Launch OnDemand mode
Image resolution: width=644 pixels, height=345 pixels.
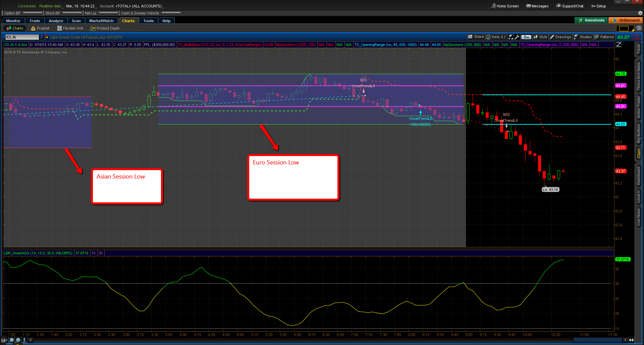[626, 20]
